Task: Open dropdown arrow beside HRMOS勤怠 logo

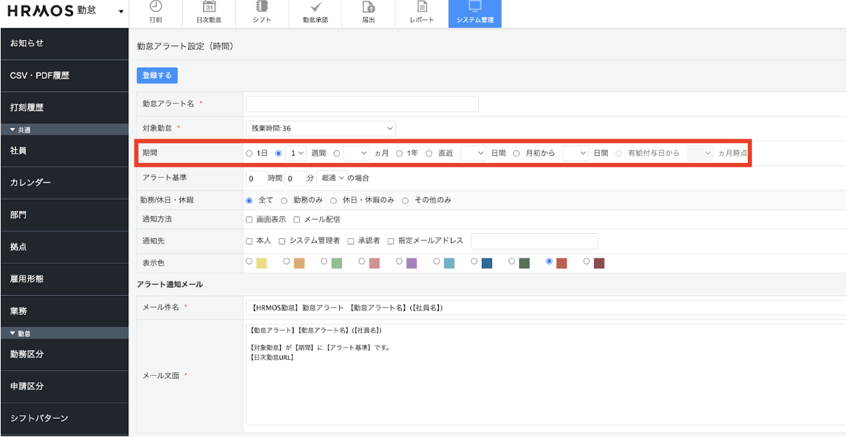Action: 121,12
